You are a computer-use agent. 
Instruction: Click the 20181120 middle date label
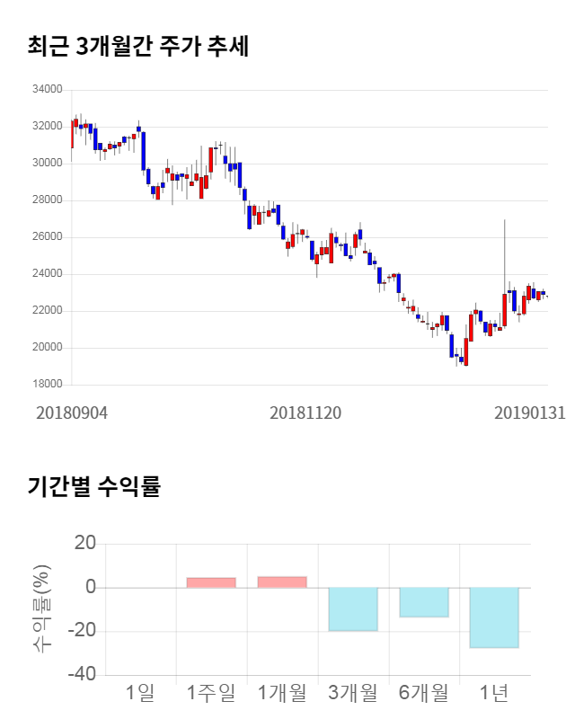(305, 413)
